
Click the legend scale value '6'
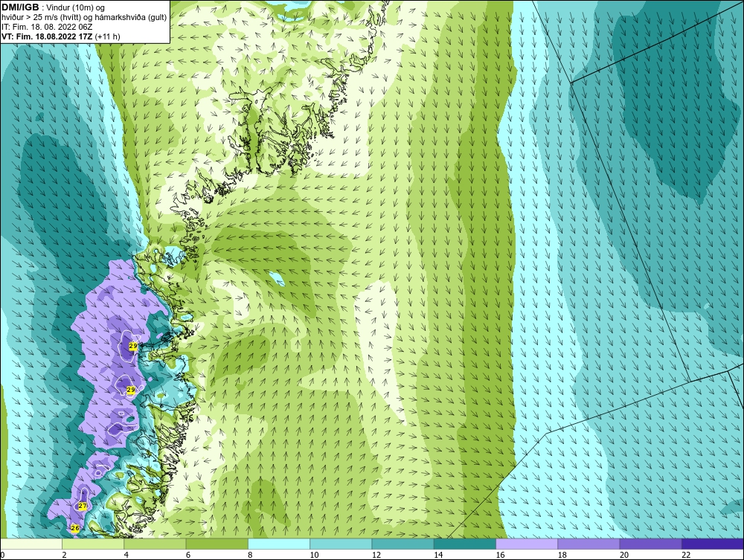coord(188,556)
